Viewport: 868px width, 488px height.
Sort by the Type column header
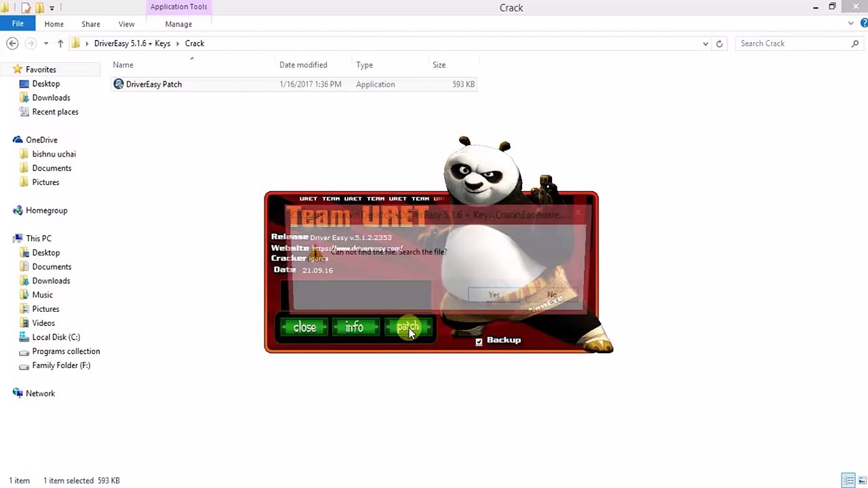tap(364, 65)
